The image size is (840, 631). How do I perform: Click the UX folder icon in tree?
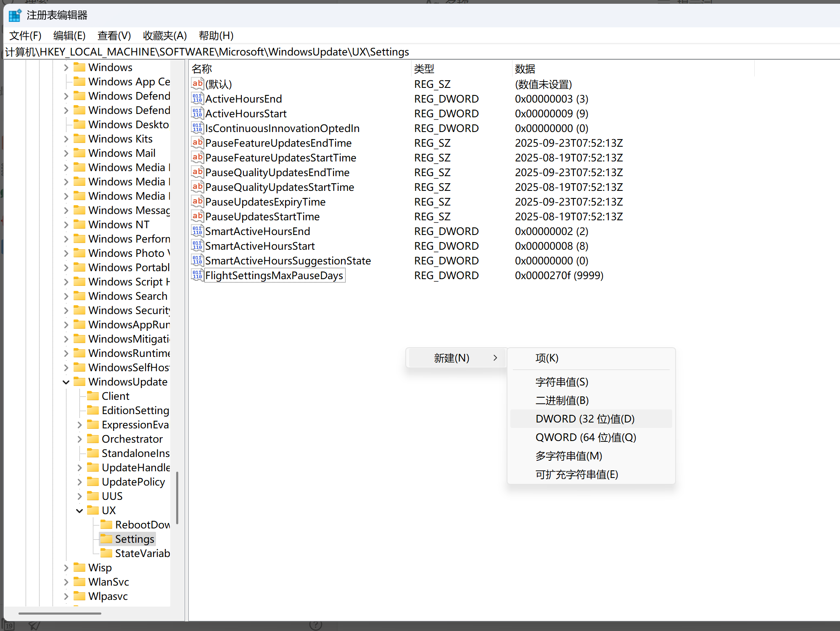click(x=93, y=510)
